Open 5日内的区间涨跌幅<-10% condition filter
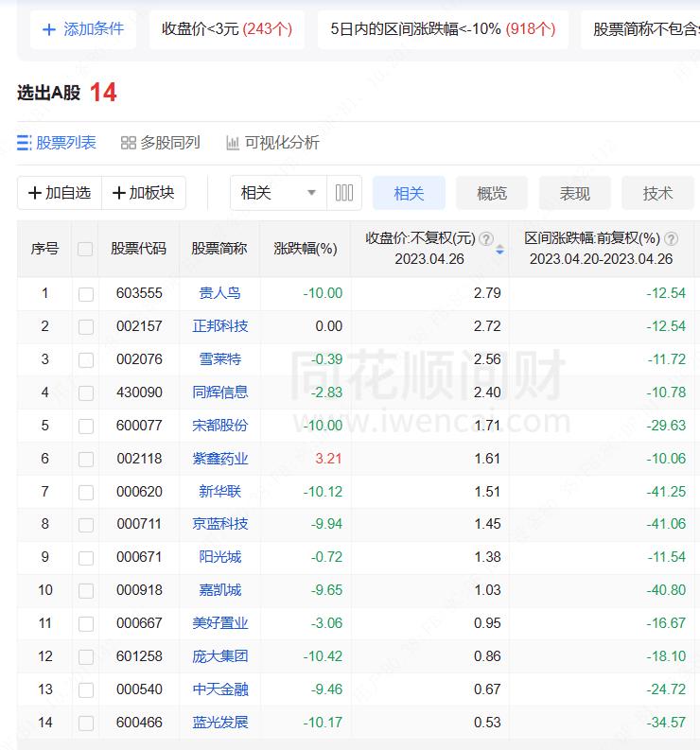The image size is (700, 750). [443, 29]
